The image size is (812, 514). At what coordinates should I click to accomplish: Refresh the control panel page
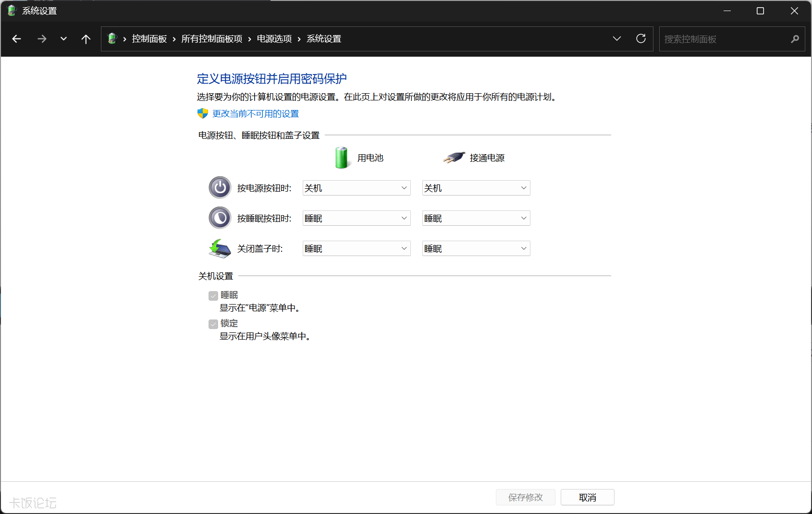pyautogui.click(x=641, y=38)
